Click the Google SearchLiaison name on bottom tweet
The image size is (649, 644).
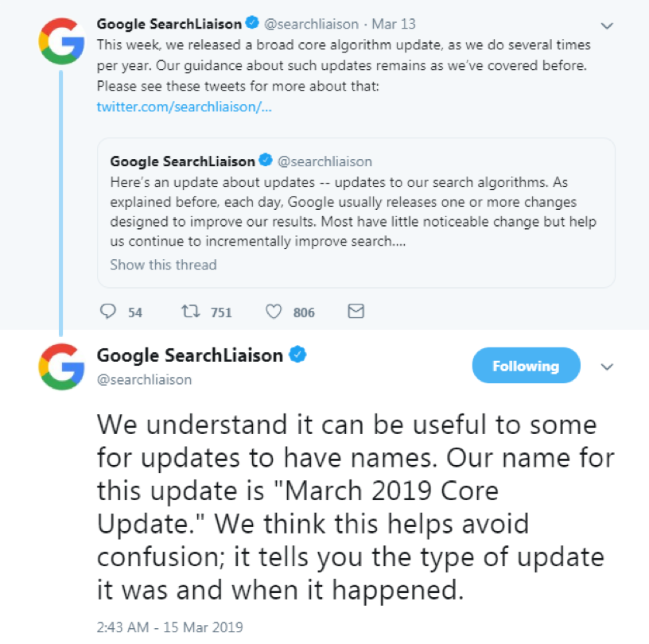pyautogui.click(x=189, y=355)
